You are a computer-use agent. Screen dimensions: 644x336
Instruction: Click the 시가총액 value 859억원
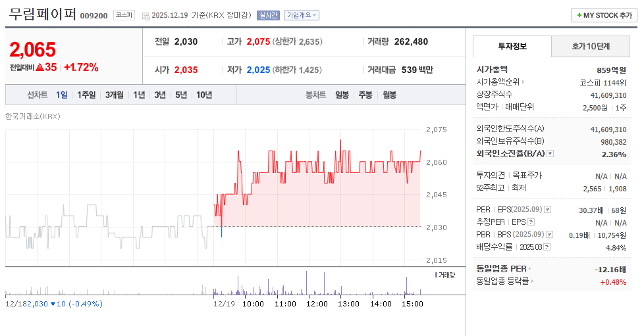tap(611, 70)
